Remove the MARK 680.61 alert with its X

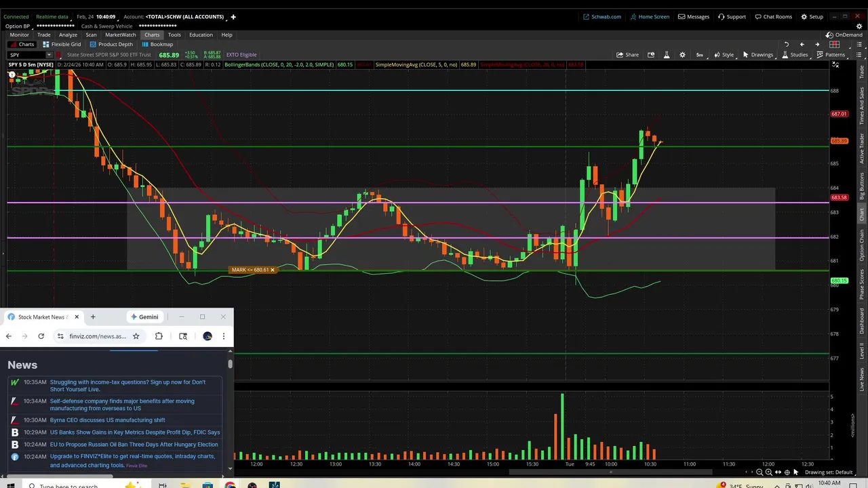(273, 270)
